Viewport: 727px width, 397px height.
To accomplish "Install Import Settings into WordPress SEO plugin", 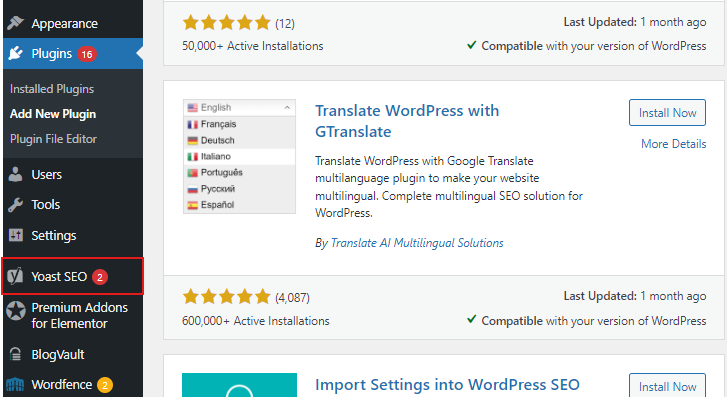I will [667, 386].
